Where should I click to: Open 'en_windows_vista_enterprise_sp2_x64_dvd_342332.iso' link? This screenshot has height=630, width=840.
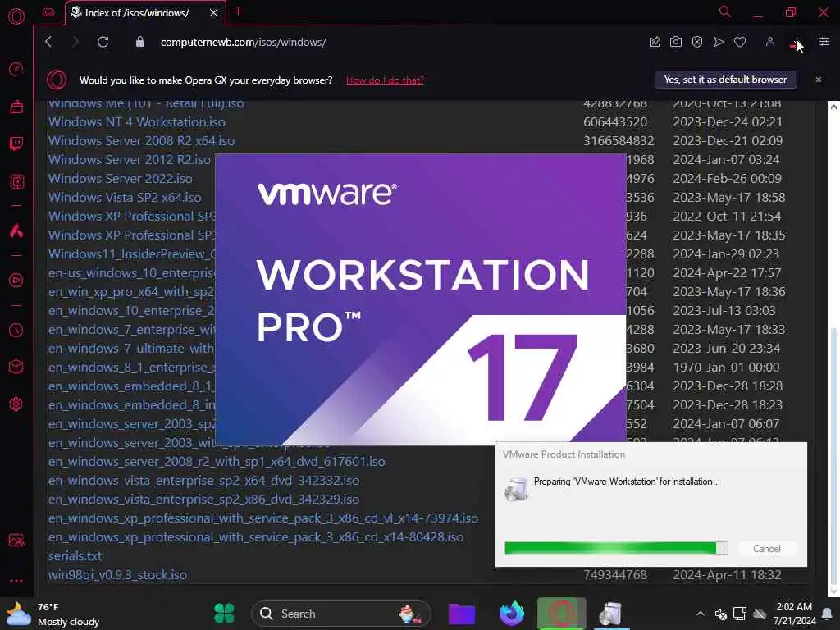203,480
